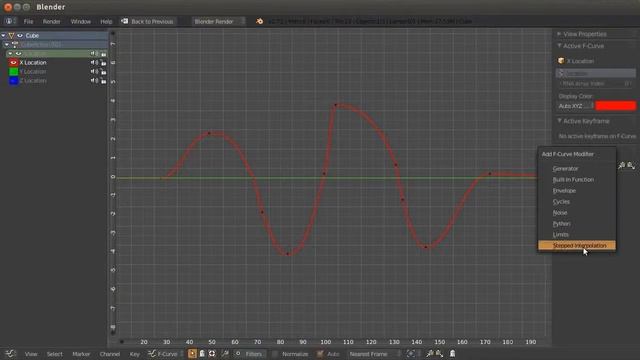Mute the Location group speaker icon
The height and width of the screenshot is (360, 640).
click(x=94, y=53)
